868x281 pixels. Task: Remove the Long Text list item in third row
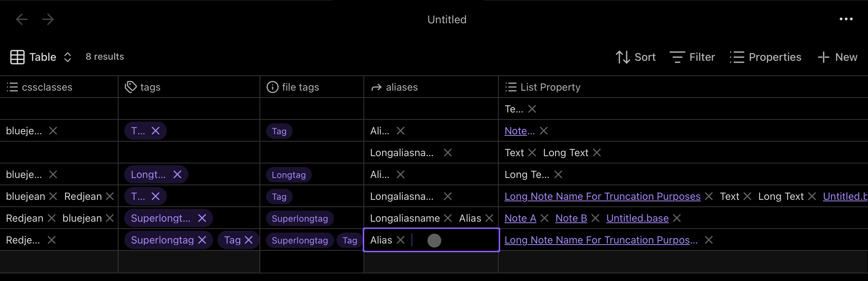(597, 153)
